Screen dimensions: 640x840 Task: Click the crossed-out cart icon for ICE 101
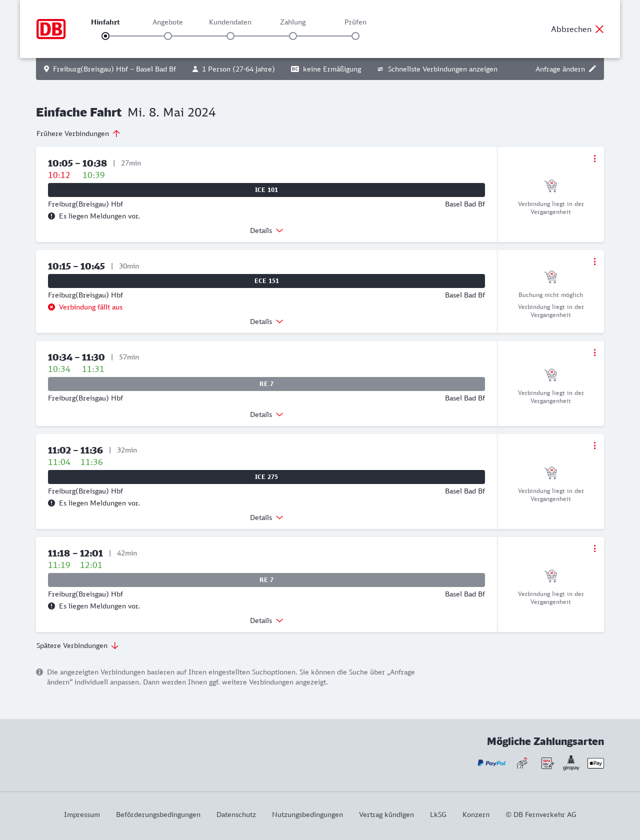(550, 186)
